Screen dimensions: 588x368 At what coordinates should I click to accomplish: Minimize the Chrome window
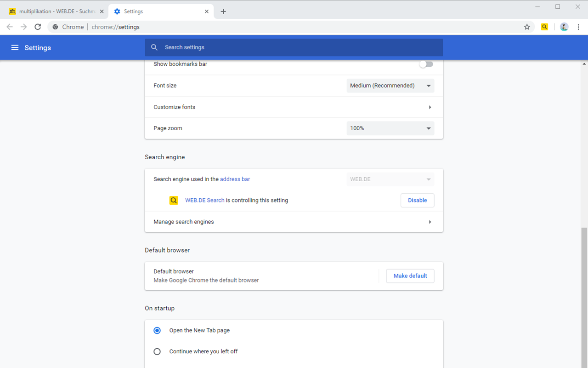537,6
